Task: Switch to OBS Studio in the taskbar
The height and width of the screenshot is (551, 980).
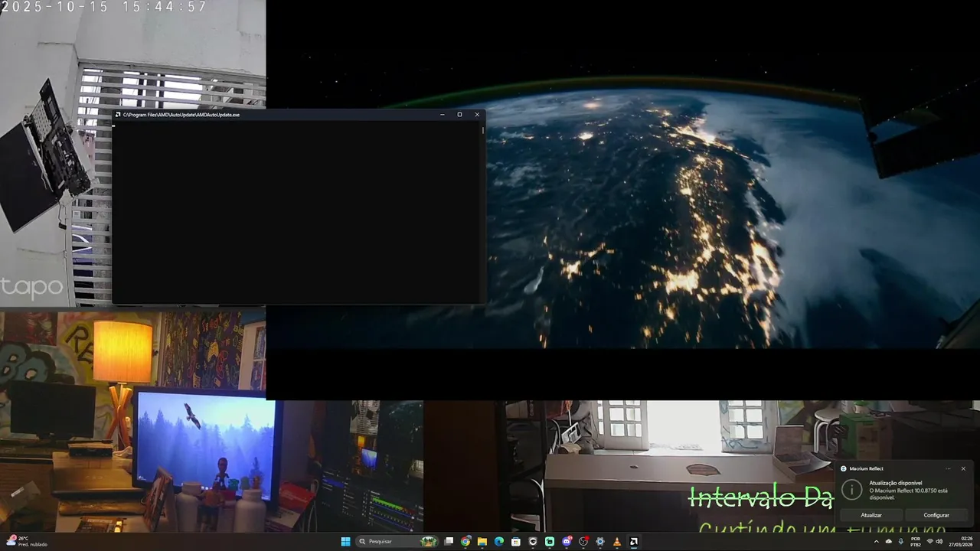Action: (583, 542)
